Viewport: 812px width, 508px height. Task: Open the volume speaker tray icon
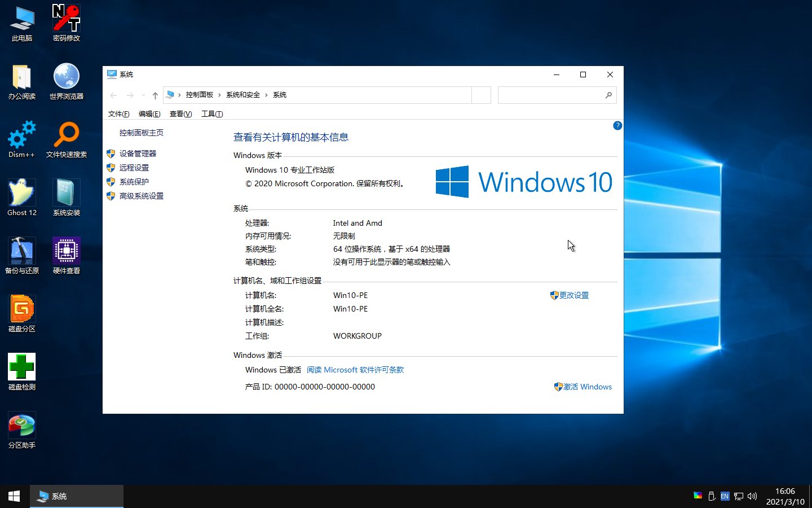click(x=752, y=496)
